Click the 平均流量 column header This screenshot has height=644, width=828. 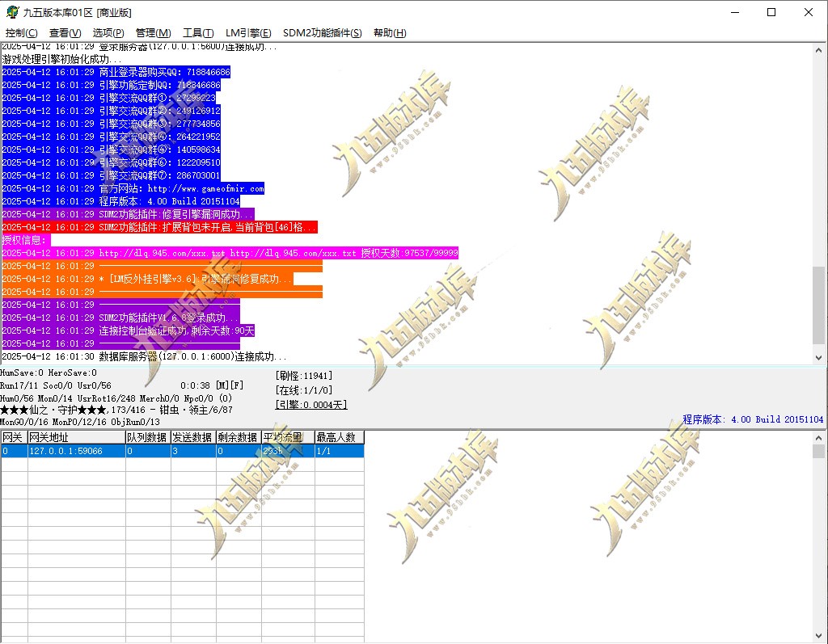(288, 437)
